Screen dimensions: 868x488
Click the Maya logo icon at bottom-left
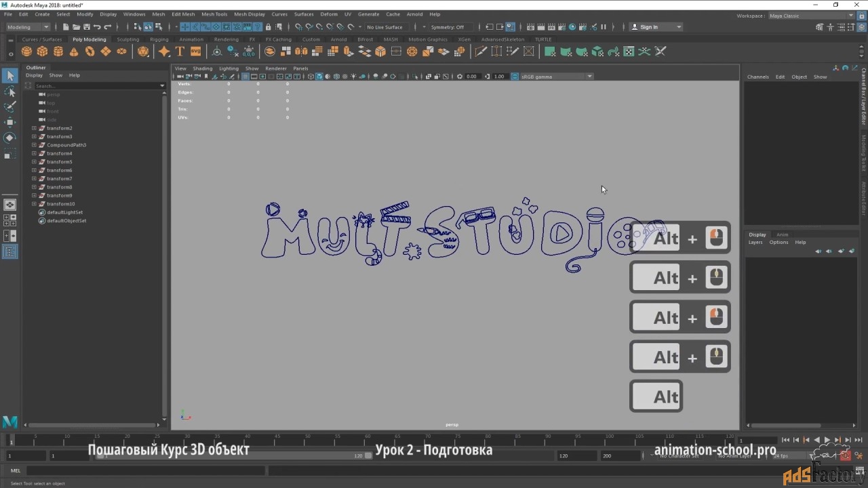9,422
